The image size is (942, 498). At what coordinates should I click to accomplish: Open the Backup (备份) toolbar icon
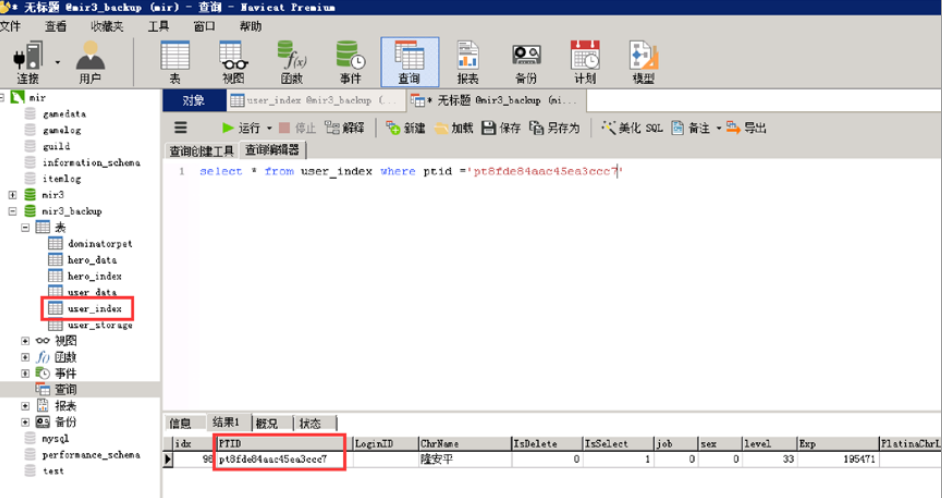pos(526,62)
